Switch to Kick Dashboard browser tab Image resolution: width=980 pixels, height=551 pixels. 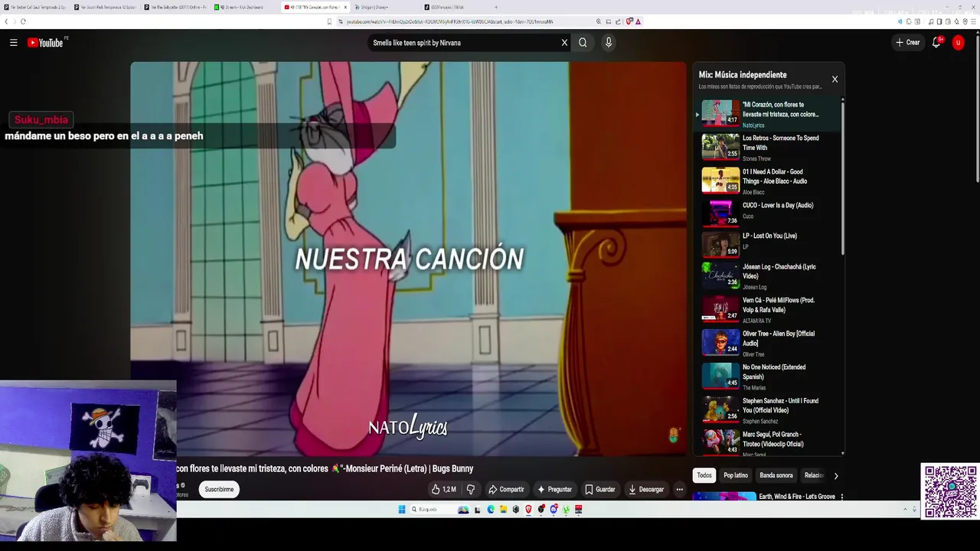(244, 7)
